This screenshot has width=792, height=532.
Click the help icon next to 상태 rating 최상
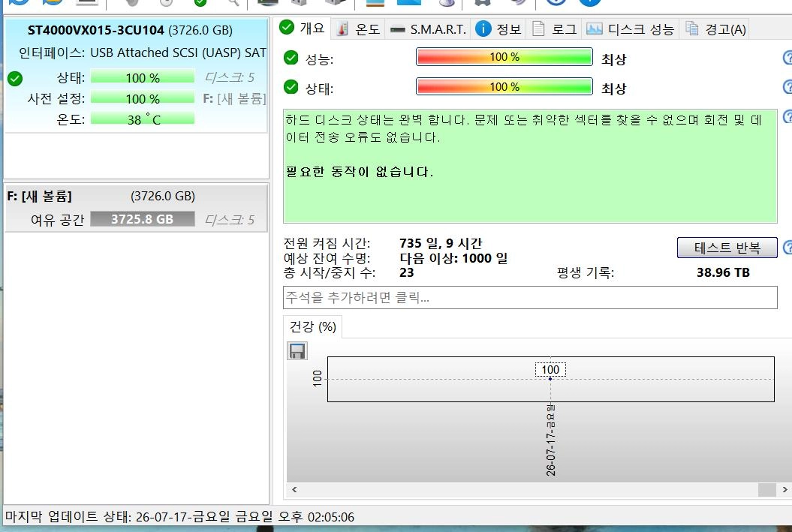tap(787, 87)
